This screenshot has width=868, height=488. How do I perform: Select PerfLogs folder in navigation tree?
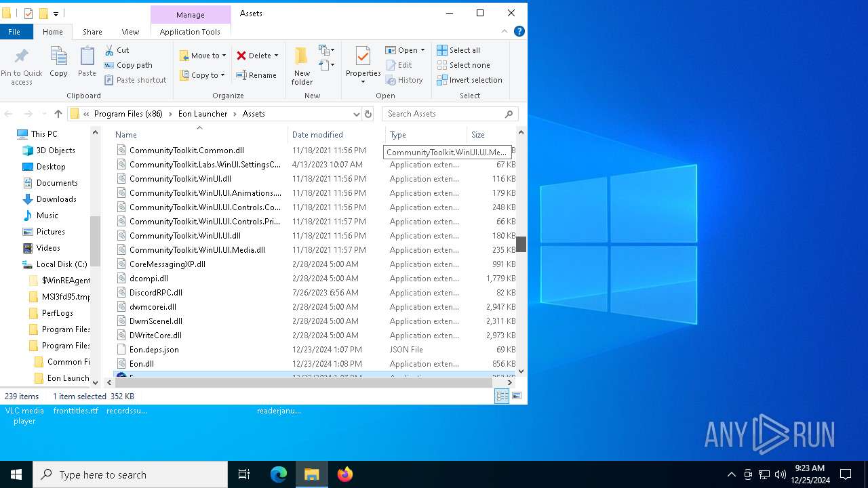tap(57, 313)
